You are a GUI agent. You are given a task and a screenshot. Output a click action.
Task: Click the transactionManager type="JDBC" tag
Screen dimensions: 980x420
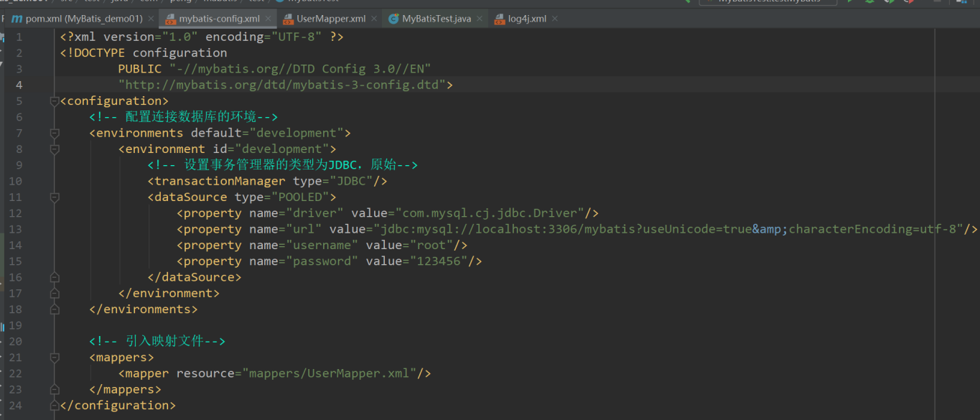point(267,181)
